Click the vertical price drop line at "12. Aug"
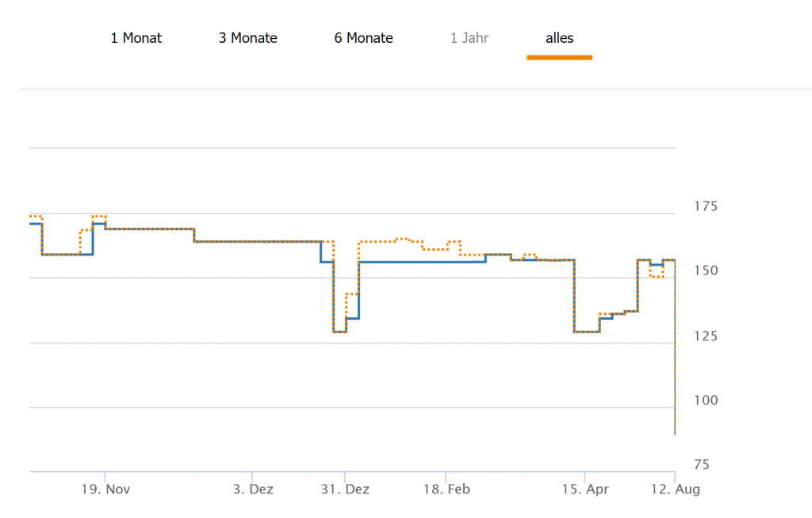 [675, 357]
